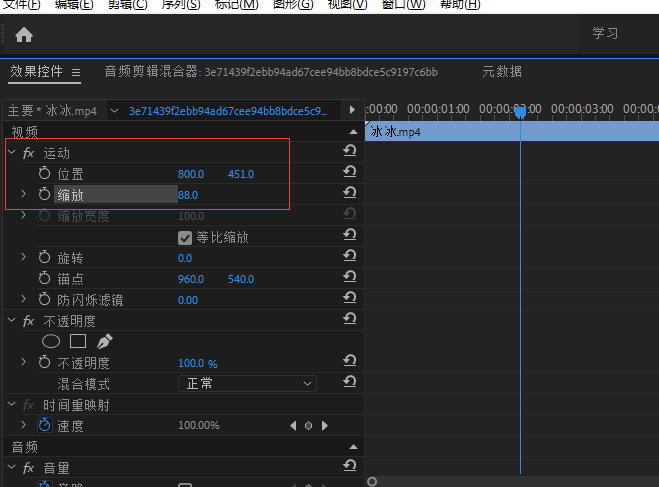659x487 pixels.
Task: Reset the 混合模式 parameter
Action: (350, 382)
